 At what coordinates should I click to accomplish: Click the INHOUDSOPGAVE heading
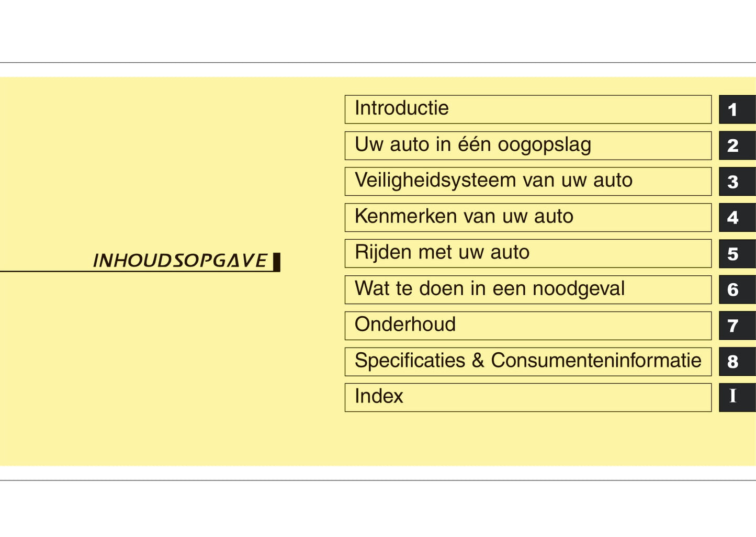tap(179, 261)
